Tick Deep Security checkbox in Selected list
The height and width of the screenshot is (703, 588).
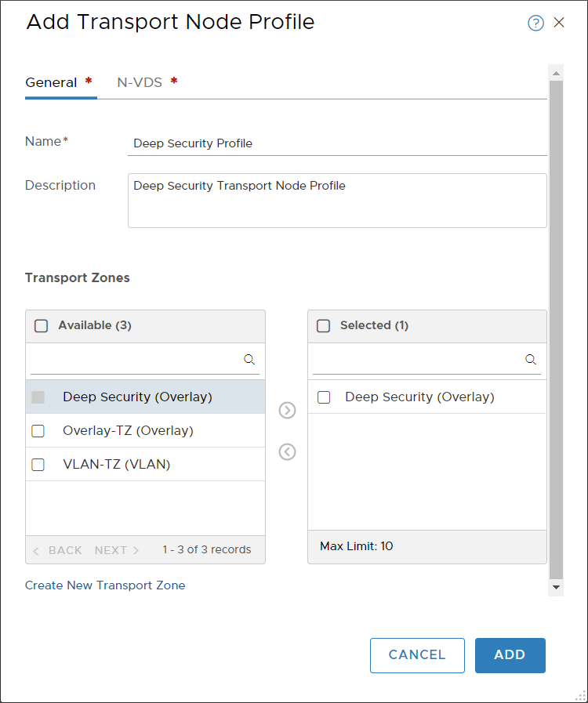tap(324, 397)
